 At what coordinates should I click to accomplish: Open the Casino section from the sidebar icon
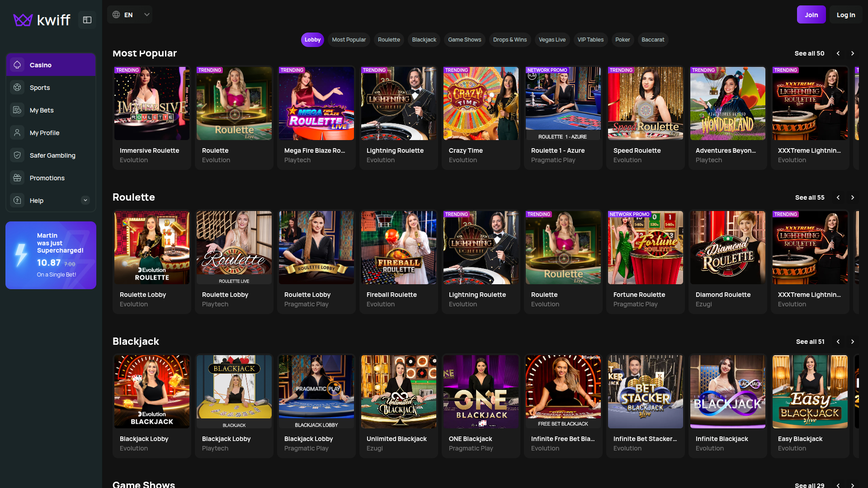(x=17, y=65)
